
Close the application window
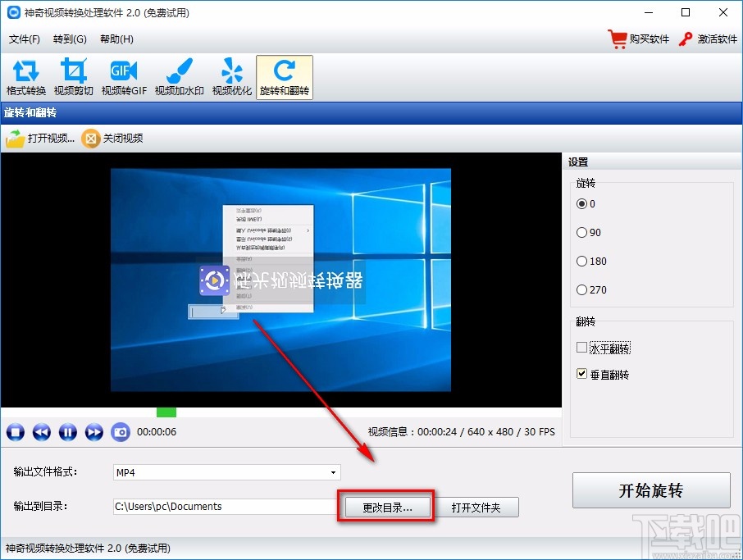click(x=723, y=13)
